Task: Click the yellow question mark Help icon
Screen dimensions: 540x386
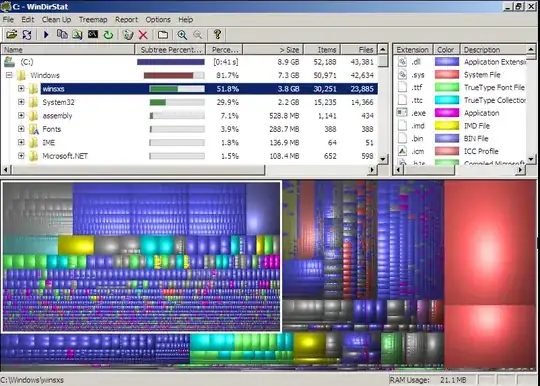Action: pos(217,34)
